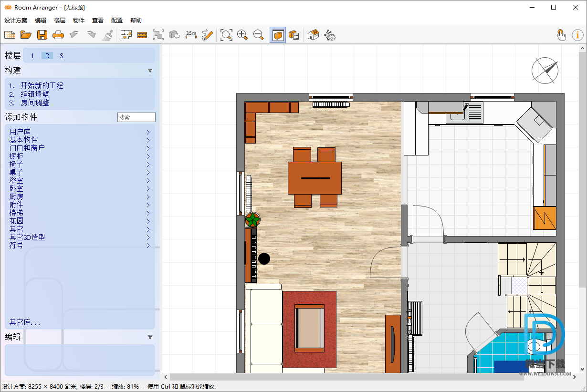Open the 3D house view icon

313,35
